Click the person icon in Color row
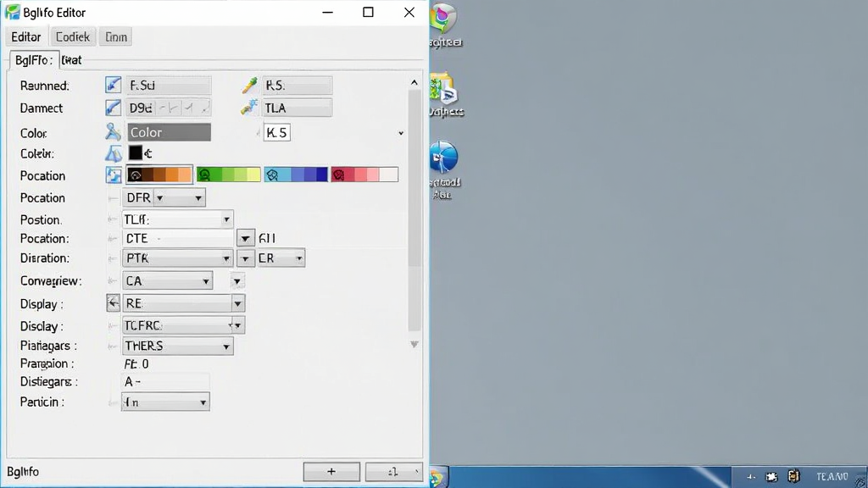Image resolution: width=868 pixels, height=488 pixels. coord(113,131)
